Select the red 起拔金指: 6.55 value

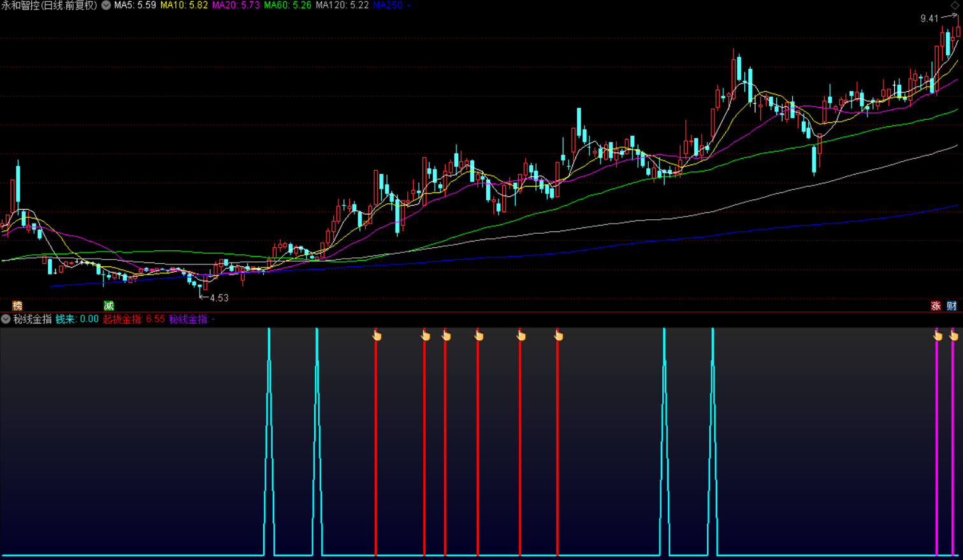pos(134,319)
